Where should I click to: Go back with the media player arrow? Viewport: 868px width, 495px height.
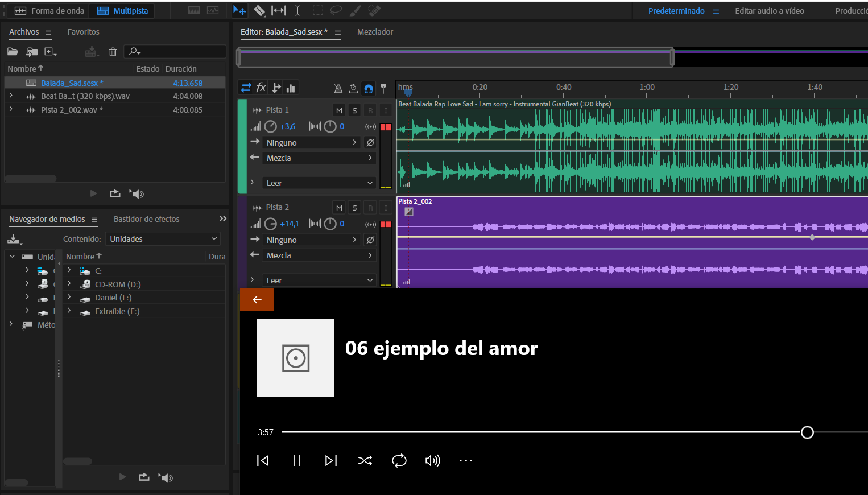[x=257, y=300]
